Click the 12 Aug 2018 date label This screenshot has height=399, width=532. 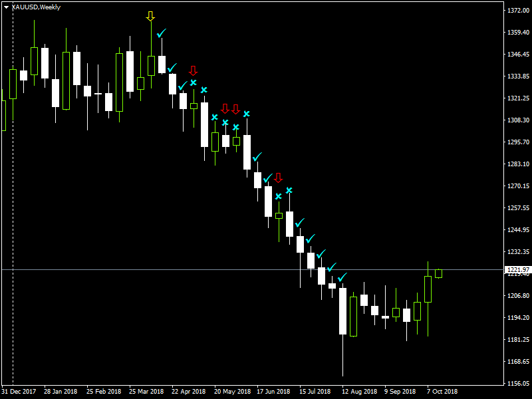(x=360, y=391)
